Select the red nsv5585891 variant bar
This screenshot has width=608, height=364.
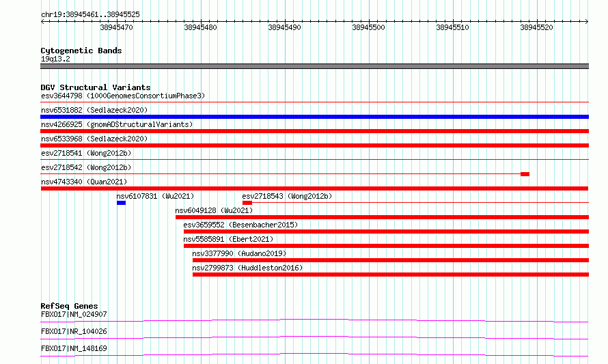386,246
